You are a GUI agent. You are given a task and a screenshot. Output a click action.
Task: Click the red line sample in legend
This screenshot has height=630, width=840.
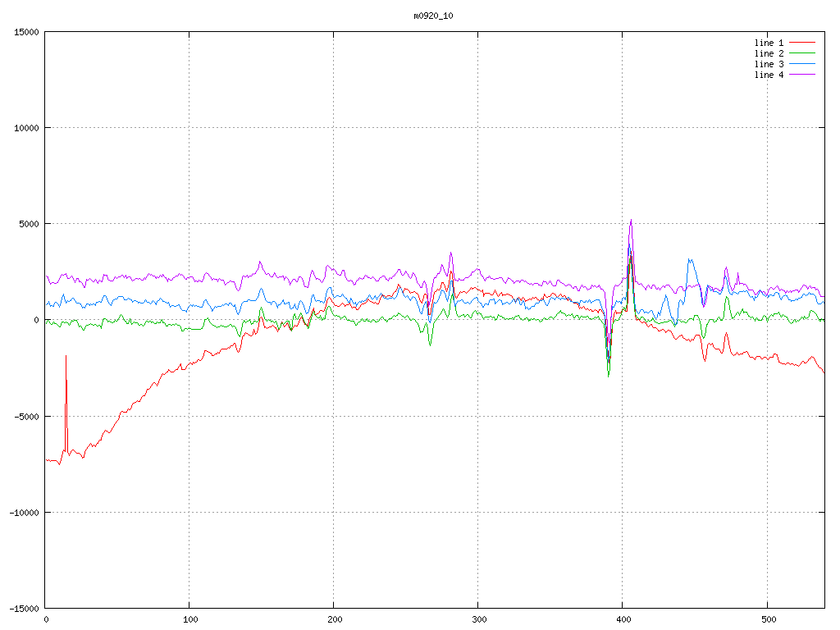click(x=802, y=43)
